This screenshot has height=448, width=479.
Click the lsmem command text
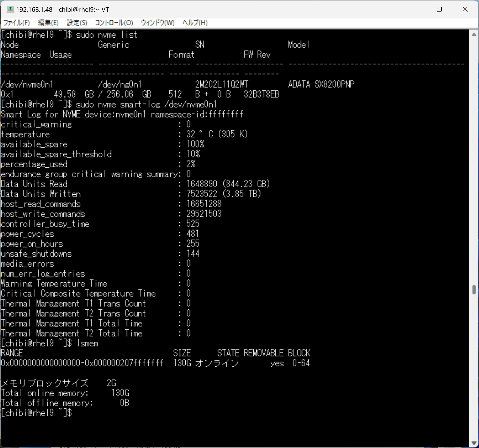(87, 343)
